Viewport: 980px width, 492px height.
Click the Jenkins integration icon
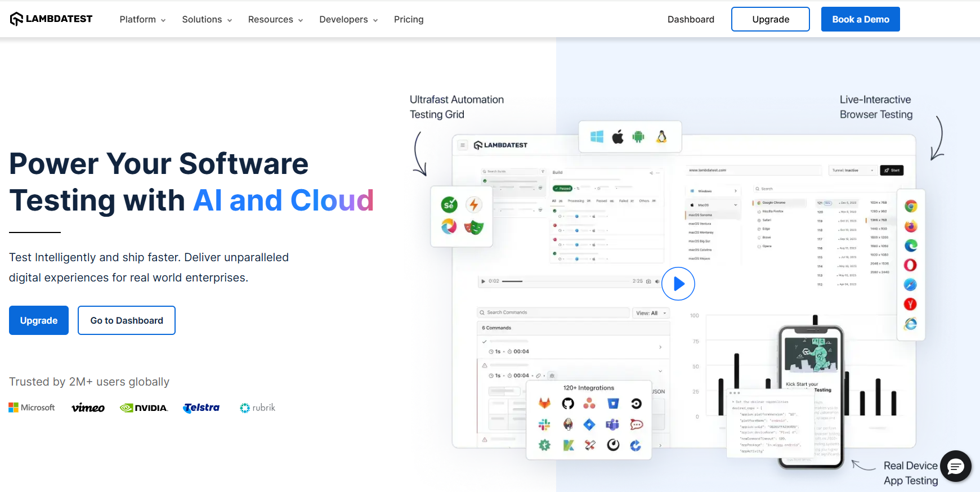tap(568, 424)
